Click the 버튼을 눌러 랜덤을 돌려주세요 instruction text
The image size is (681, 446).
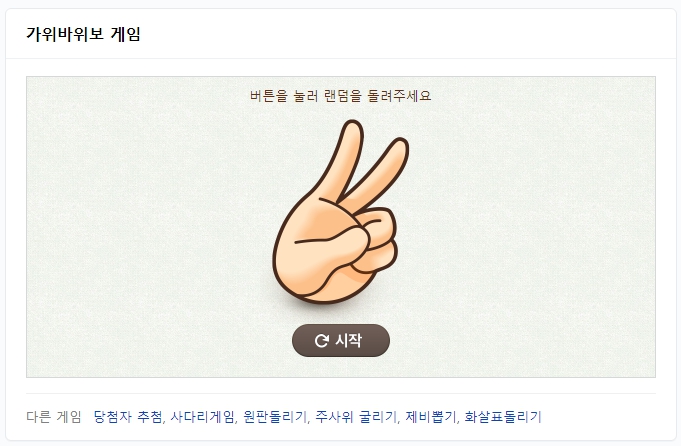point(340,96)
